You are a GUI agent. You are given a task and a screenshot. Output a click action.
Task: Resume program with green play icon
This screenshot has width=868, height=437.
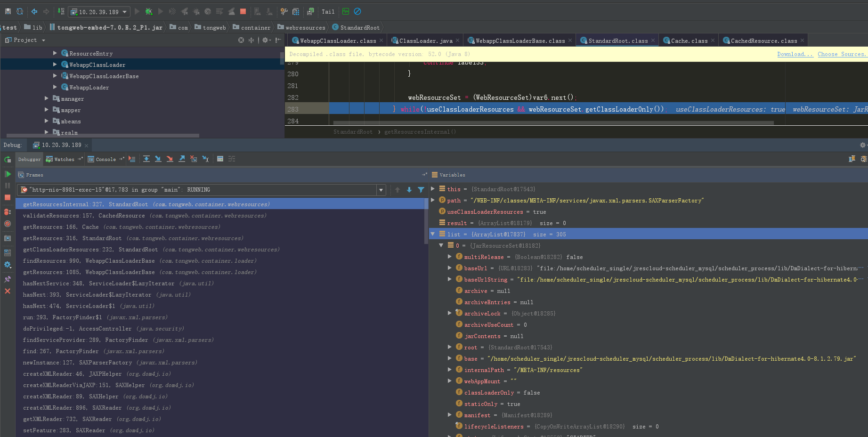[8, 174]
